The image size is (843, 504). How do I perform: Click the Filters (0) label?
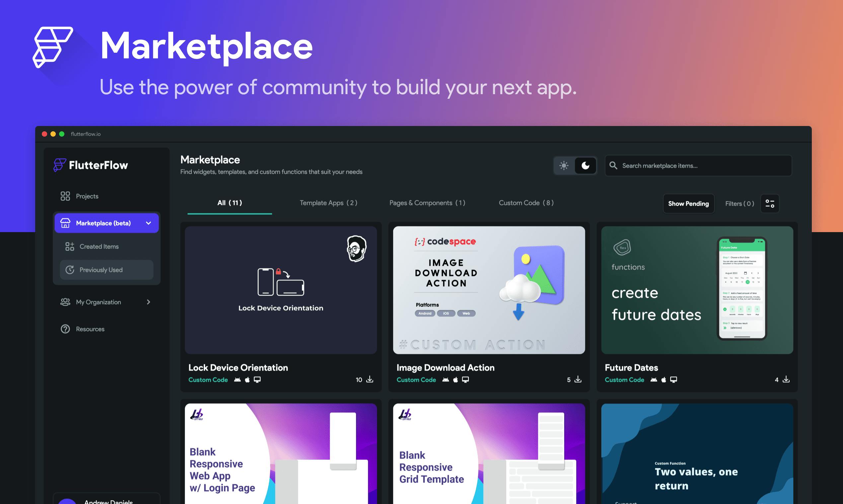coord(739,204)
